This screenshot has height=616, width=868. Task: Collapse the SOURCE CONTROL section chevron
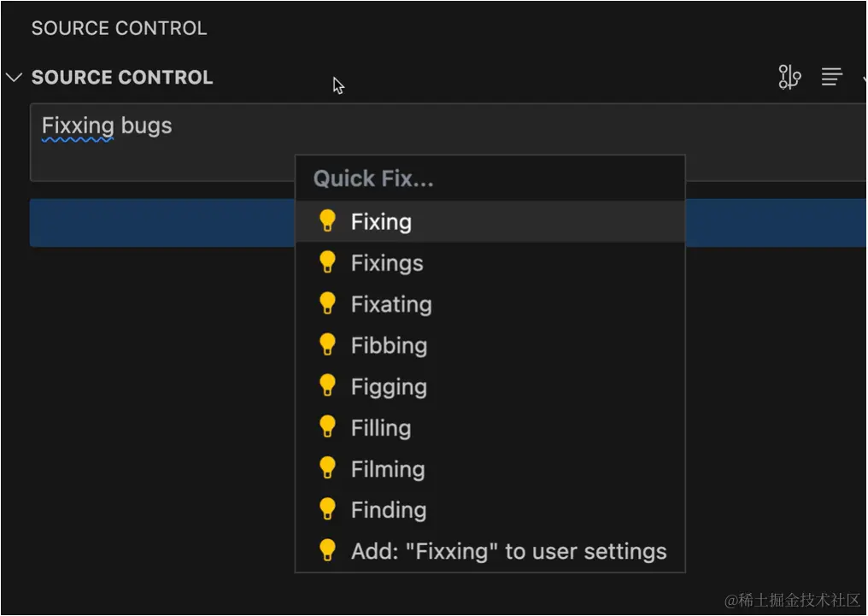pyautogui.click(x=14, y=78)
